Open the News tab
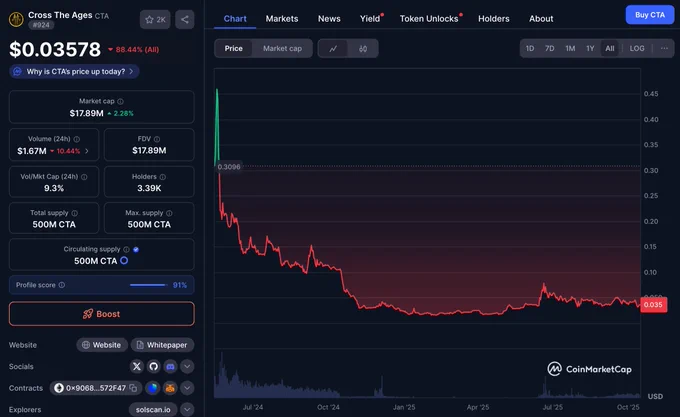This screenshot has height=417, width=680. pyautogui.click(x=329, y=19)
